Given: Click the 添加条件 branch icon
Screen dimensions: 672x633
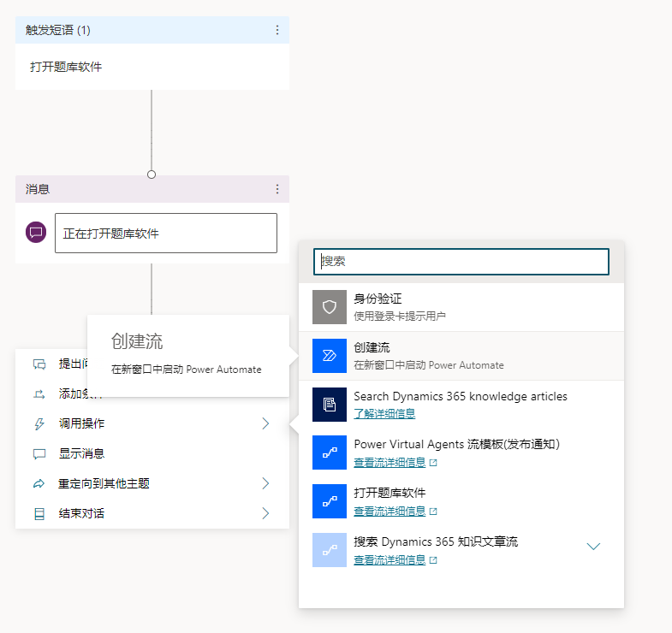Looking at the screenshot, I should 39,394.
